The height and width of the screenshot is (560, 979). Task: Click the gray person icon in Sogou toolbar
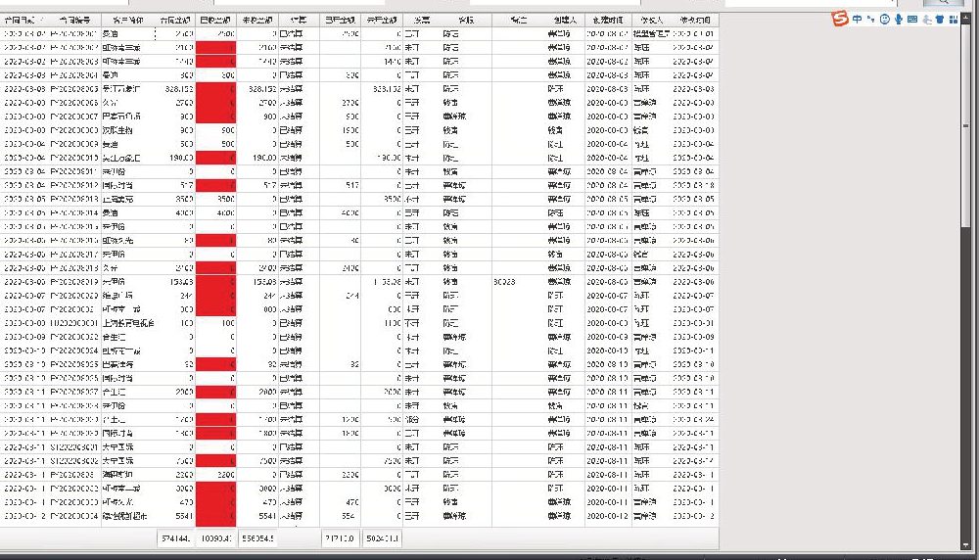click(926, 20)
